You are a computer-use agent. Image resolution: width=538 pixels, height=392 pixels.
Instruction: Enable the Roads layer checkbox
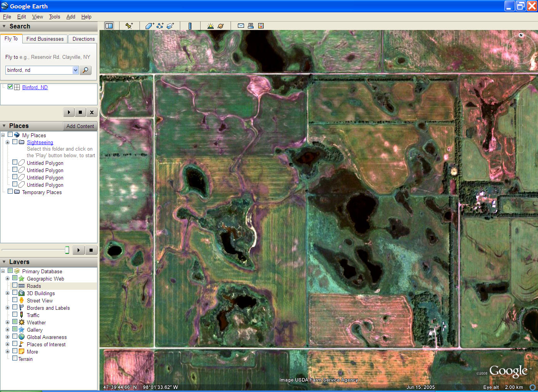[15, 285]
